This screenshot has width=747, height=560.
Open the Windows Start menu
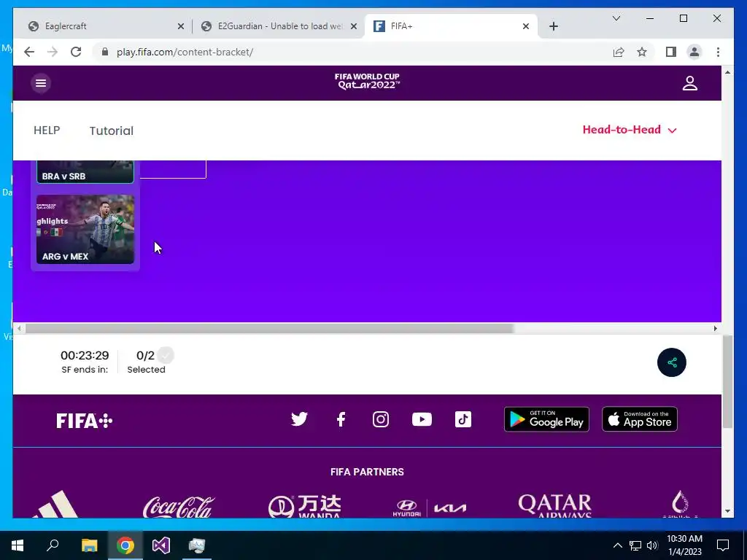pyautogui.click(x=18, y=545)
